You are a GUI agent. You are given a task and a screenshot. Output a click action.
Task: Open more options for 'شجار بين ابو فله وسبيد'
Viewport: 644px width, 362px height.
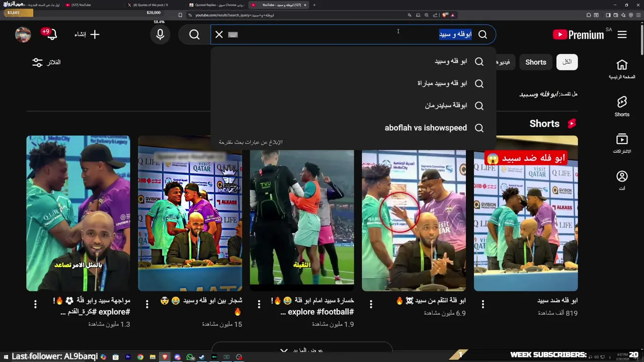[147, 304]
